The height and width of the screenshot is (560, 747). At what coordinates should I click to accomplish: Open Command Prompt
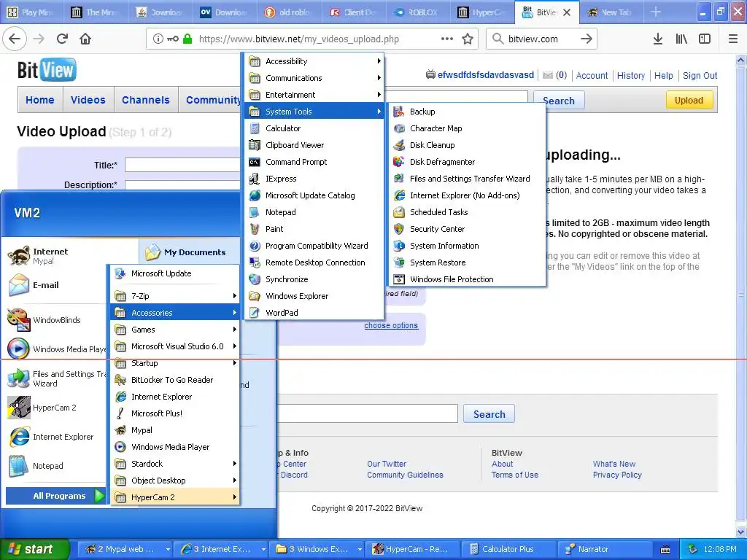(x=314, y=162)
